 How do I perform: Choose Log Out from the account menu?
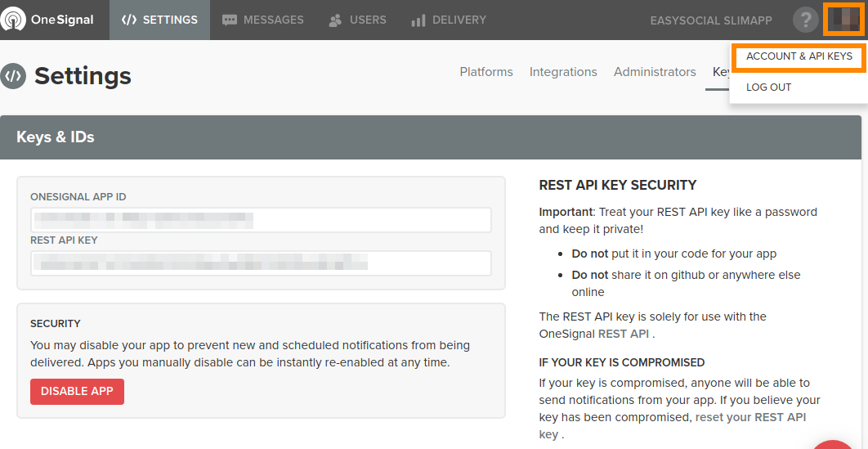(x=768, y=88)
